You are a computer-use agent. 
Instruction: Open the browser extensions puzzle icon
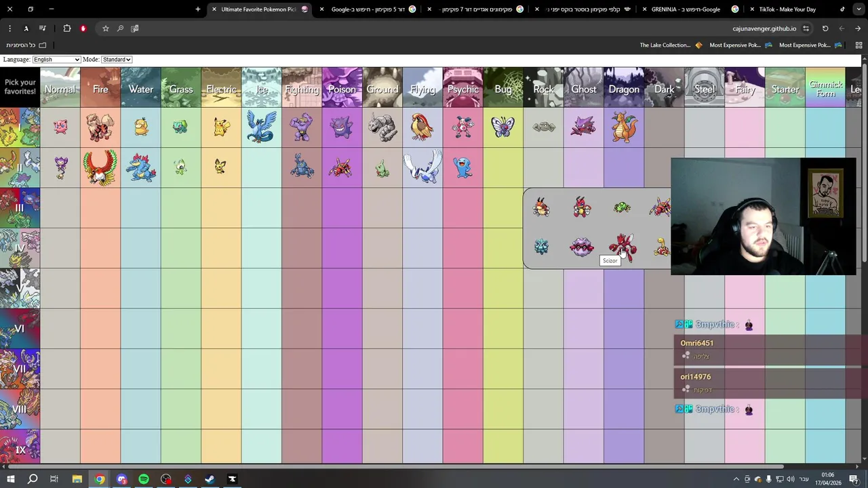(x=67, y=28)
